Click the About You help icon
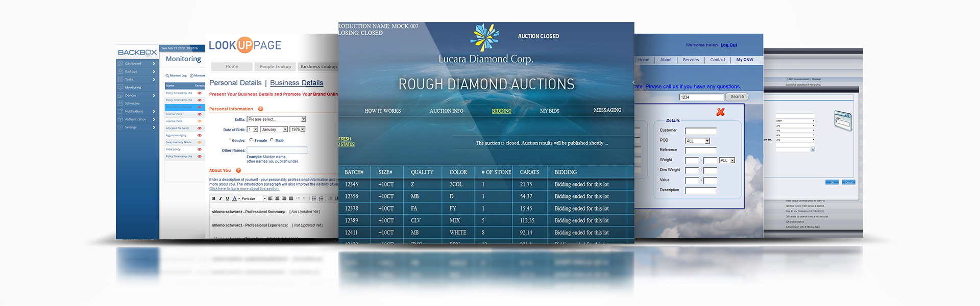The height and width of the screenshot is (306, 980). 238,170
